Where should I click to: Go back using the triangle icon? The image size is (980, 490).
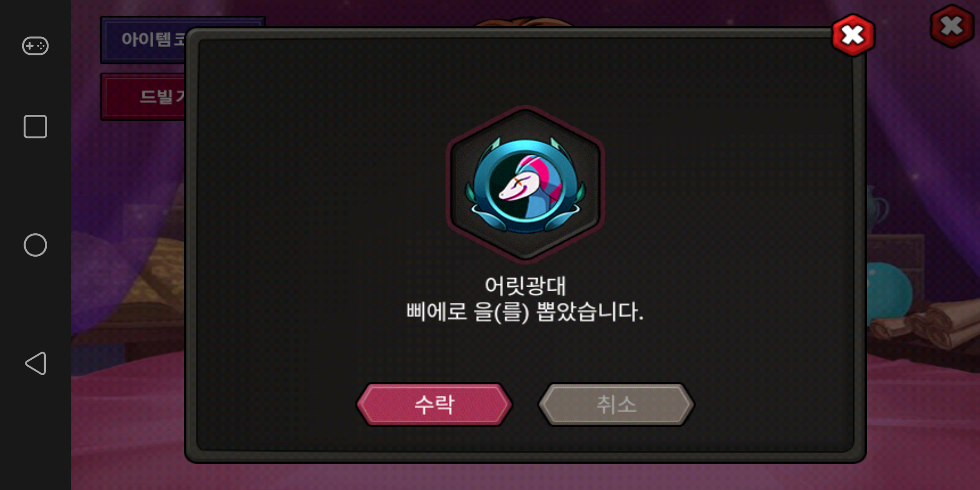point(35,363)
